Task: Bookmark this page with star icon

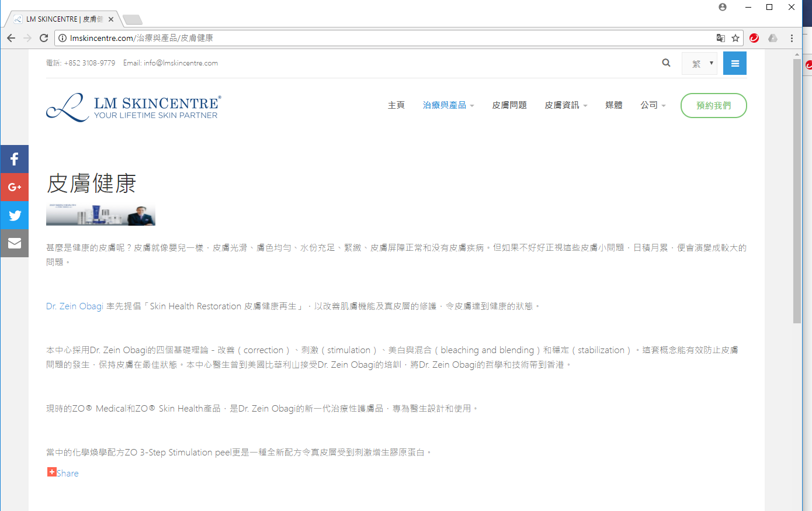Action: click(735, 38)
